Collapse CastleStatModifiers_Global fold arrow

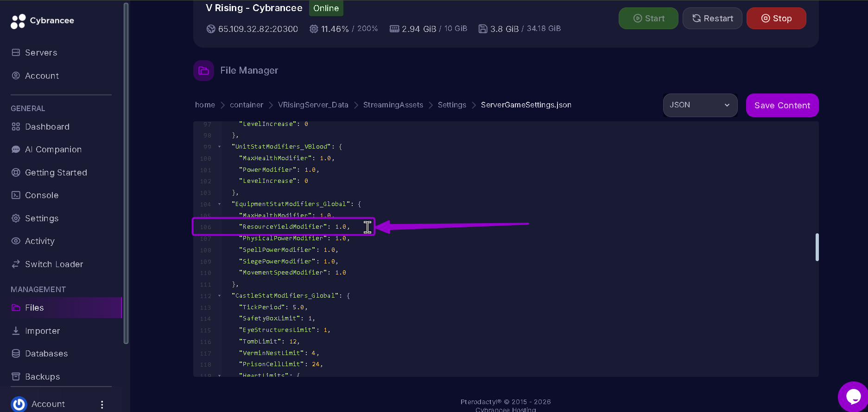(x=220, y=296)
